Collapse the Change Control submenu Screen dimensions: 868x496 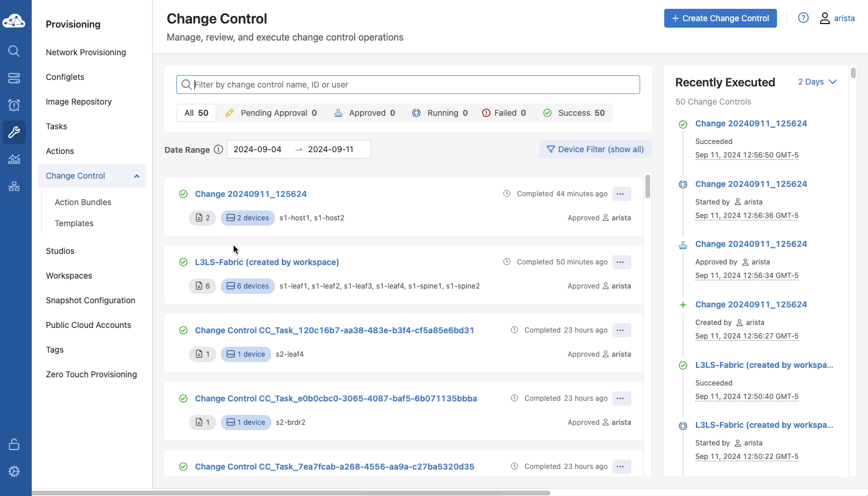point(137,176)
